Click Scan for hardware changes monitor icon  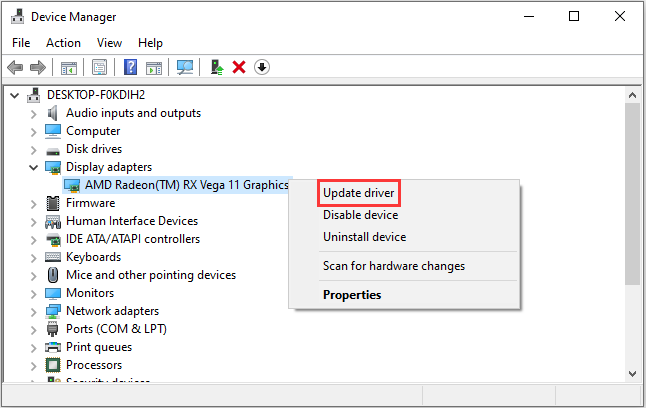pos(185,67)
